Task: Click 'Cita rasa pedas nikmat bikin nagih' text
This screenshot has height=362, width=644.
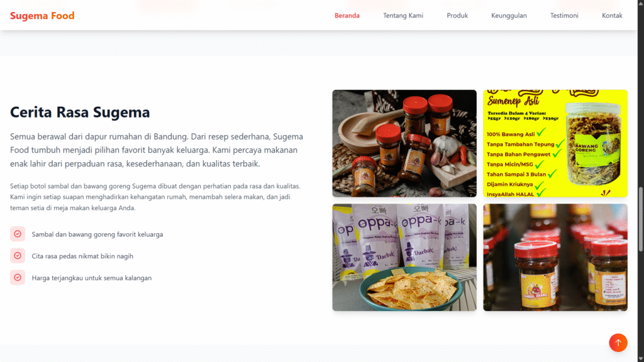Action: click(x=82, y=256)
